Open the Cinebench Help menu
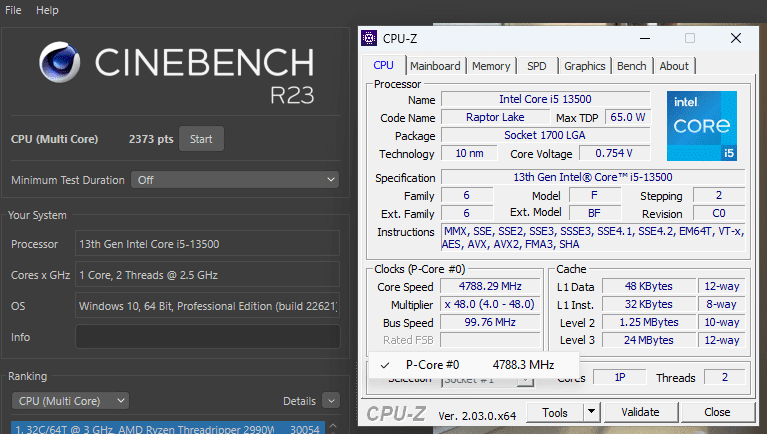767x434 pixels. [47, 10]
